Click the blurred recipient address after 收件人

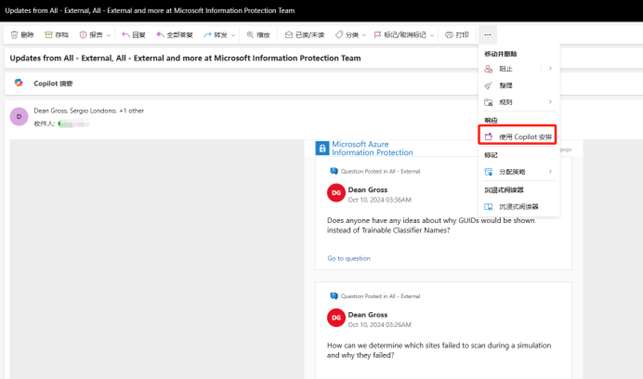[x=74, y=123]
